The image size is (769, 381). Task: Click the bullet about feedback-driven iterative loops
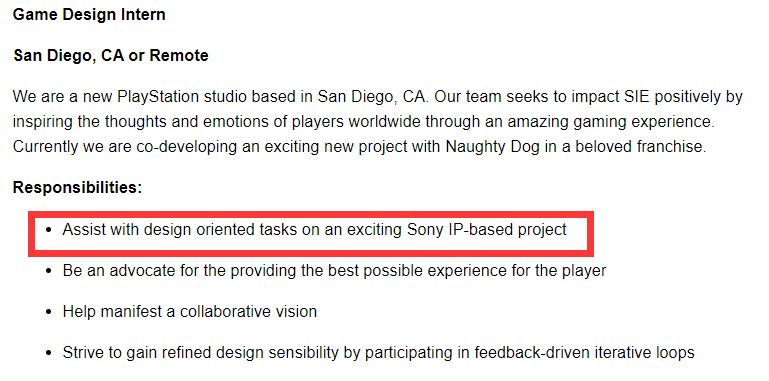click(378, 353)
